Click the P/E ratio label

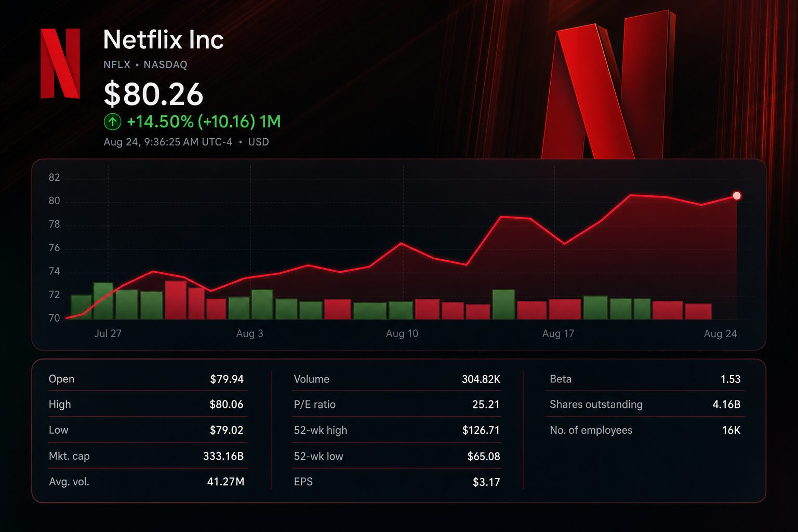315,404
